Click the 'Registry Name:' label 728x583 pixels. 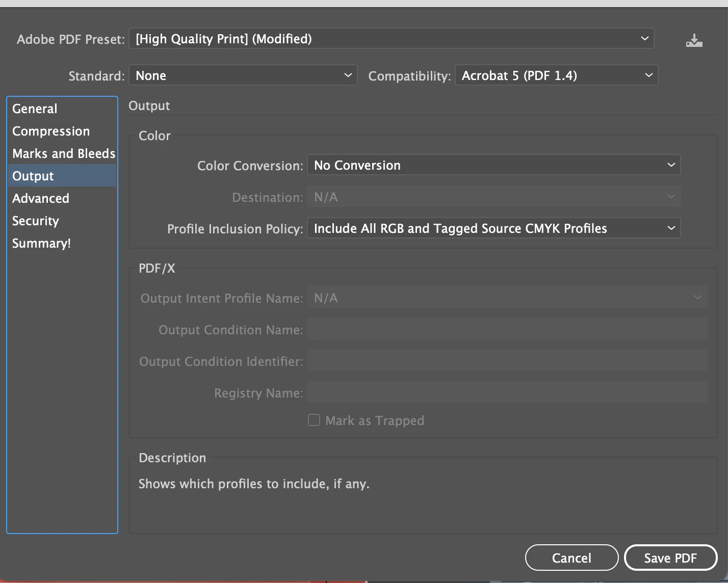click(x=258, y=393)
